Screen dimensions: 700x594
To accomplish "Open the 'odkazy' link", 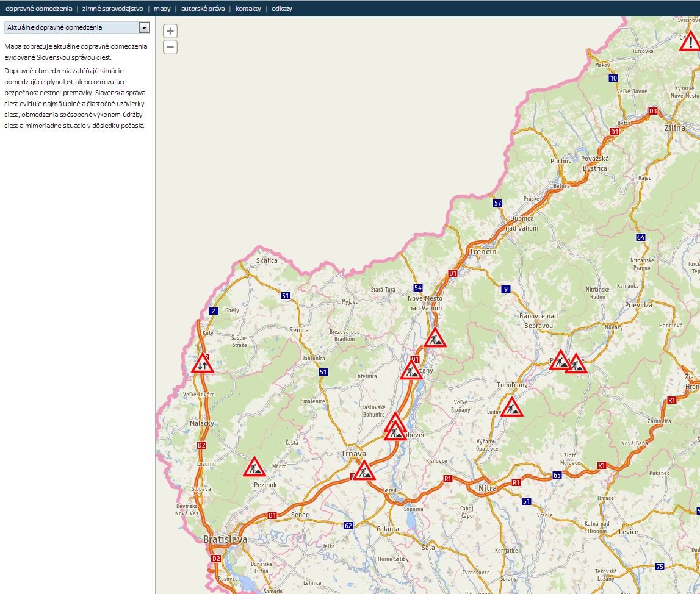I will [x=282, y=9].
